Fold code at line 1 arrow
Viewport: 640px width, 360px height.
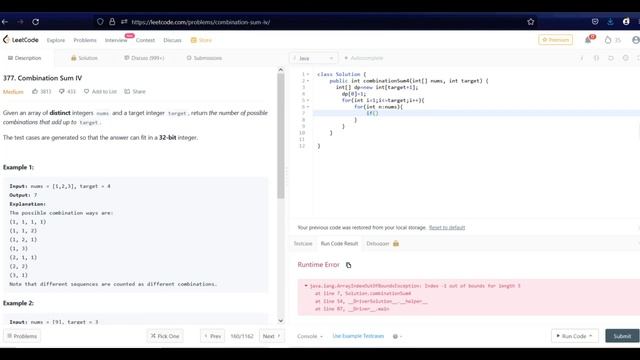coord(308,74)
